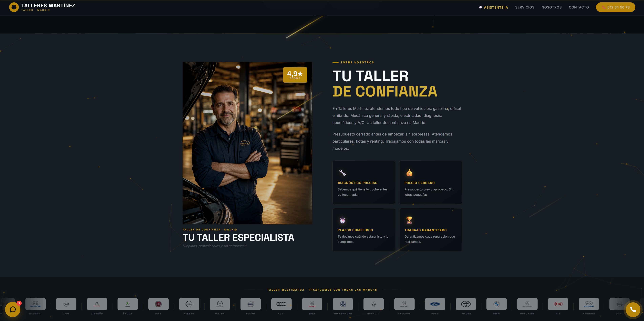Screen dimensions: 644x321
Task: Click the Citroën brand logo
Action: (97, 304)
